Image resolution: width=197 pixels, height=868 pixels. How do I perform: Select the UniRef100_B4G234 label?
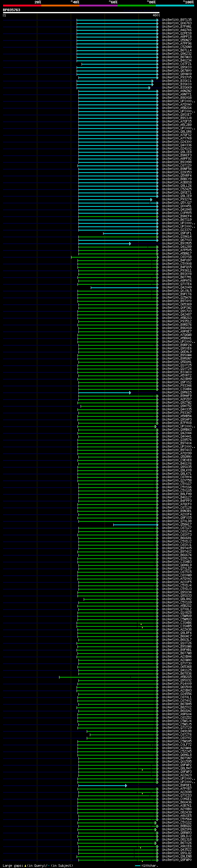pos(177,60)
